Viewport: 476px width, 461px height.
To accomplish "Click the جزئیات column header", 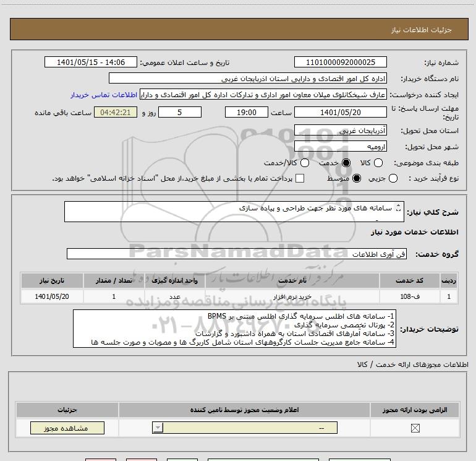I will point(67,410).
